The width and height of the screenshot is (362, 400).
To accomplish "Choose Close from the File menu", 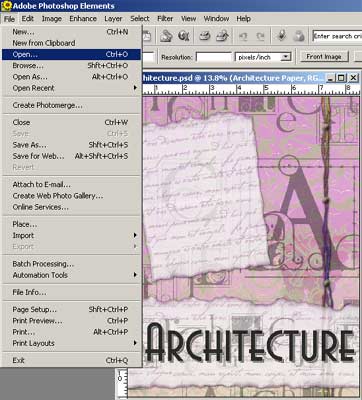I will [71, 122].
